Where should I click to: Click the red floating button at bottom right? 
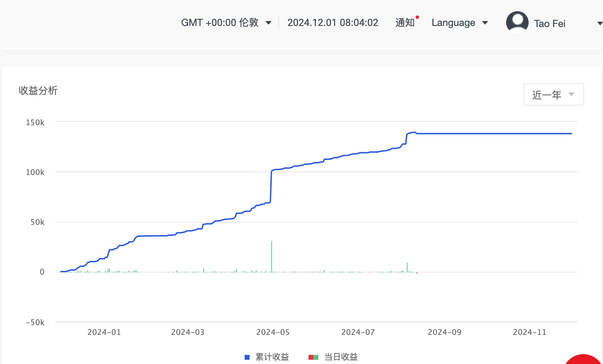pyautogui.click(x=583, y=360)
